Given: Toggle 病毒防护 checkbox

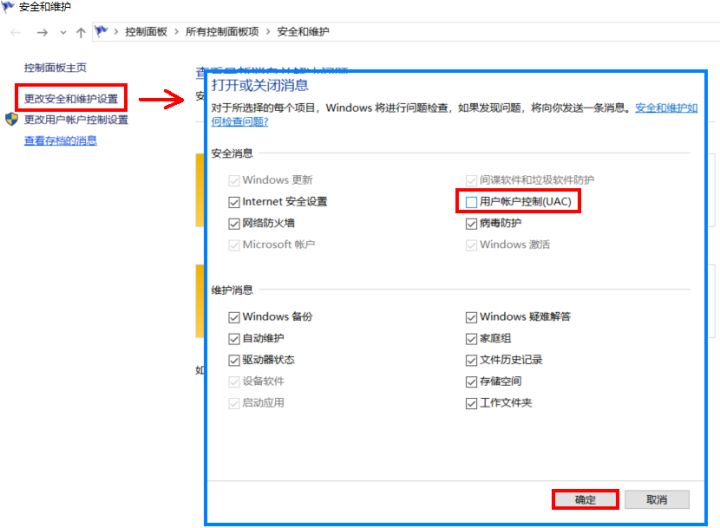Looking at the screenshot, I should pyautogui.click(x=471, y=224).
